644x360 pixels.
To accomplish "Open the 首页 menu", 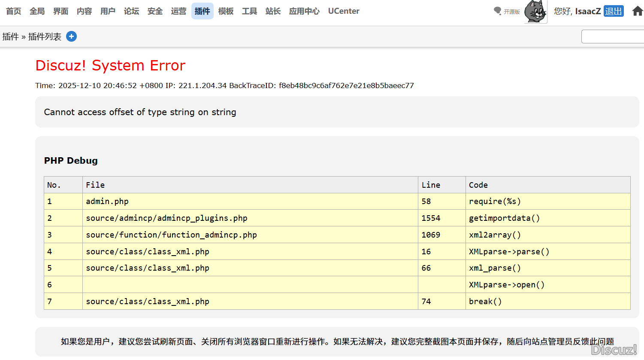I will tap(14, 11).
